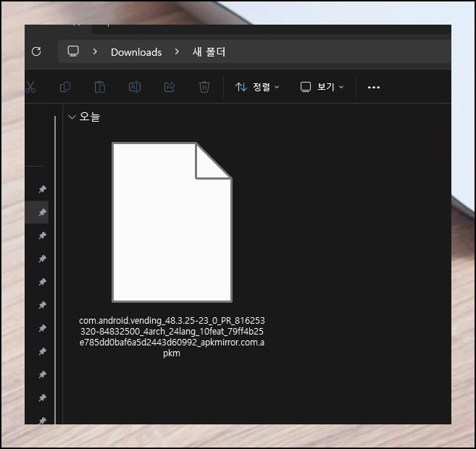Expand the chevron before Downloads in breadcrumb
This screenshot has height=449, width=476.
[x=95, y=51]
